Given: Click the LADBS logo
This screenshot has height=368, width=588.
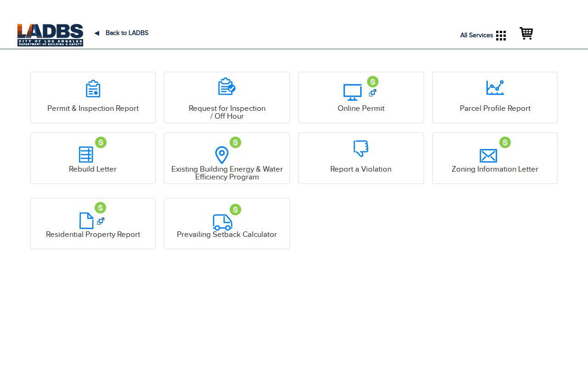Looking at the screenshot, I should pyautogui.click(x=50, y=35).
